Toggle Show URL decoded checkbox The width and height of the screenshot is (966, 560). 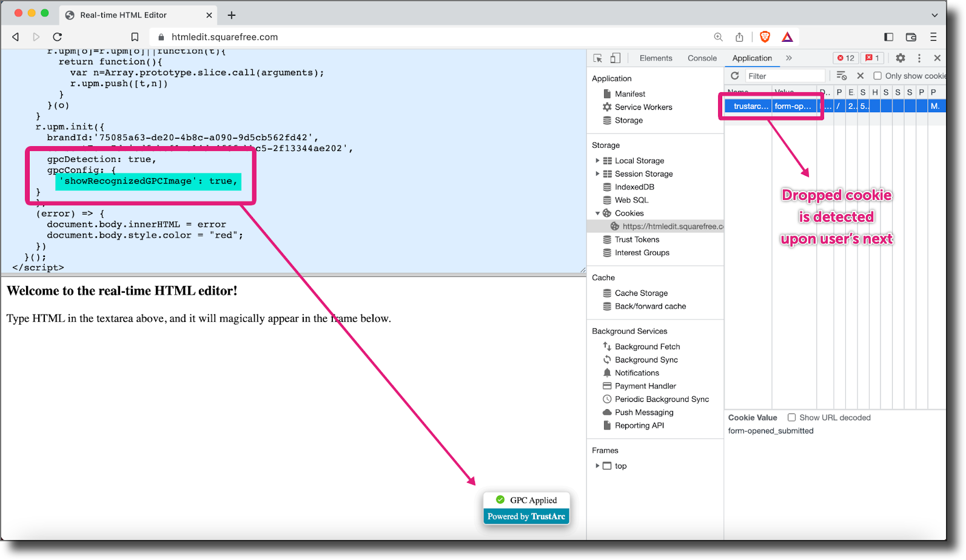click(791, 418)
